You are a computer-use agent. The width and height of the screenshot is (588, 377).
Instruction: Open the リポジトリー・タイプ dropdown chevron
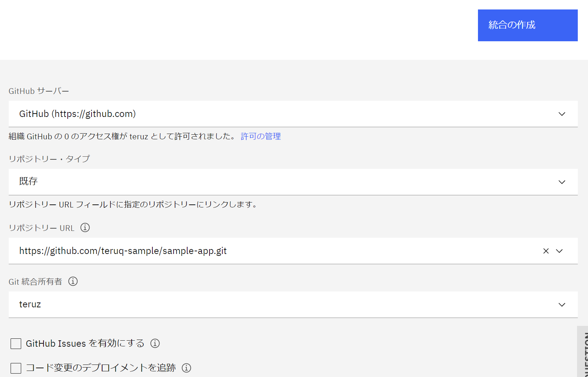562,182
